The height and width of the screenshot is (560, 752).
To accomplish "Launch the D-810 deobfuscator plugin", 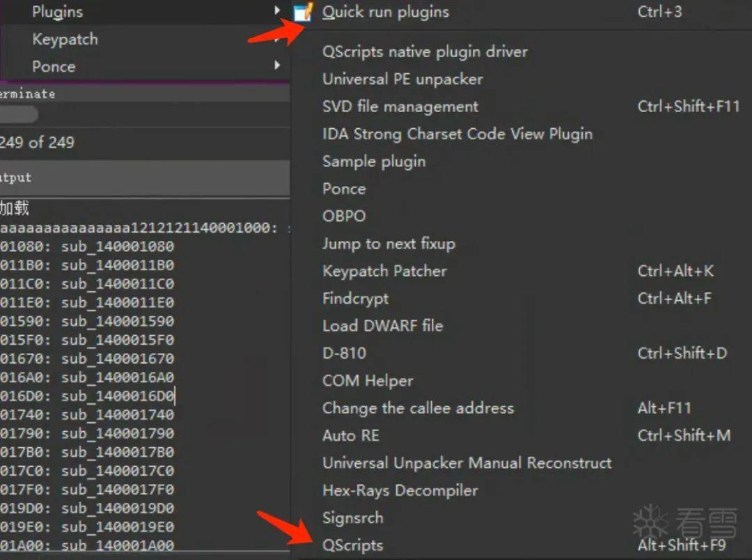I will coord(343,353).
